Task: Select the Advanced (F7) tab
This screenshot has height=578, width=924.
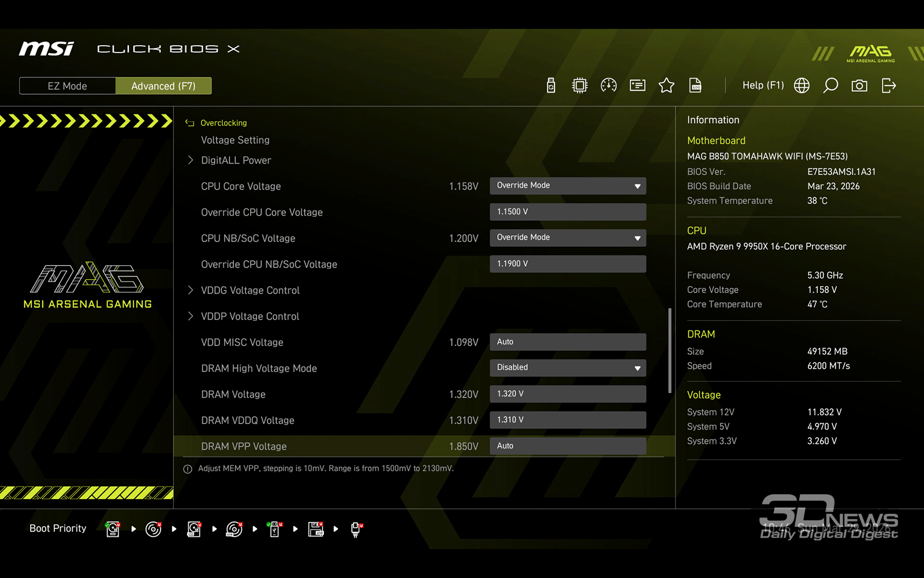Action: pos(163,86)
